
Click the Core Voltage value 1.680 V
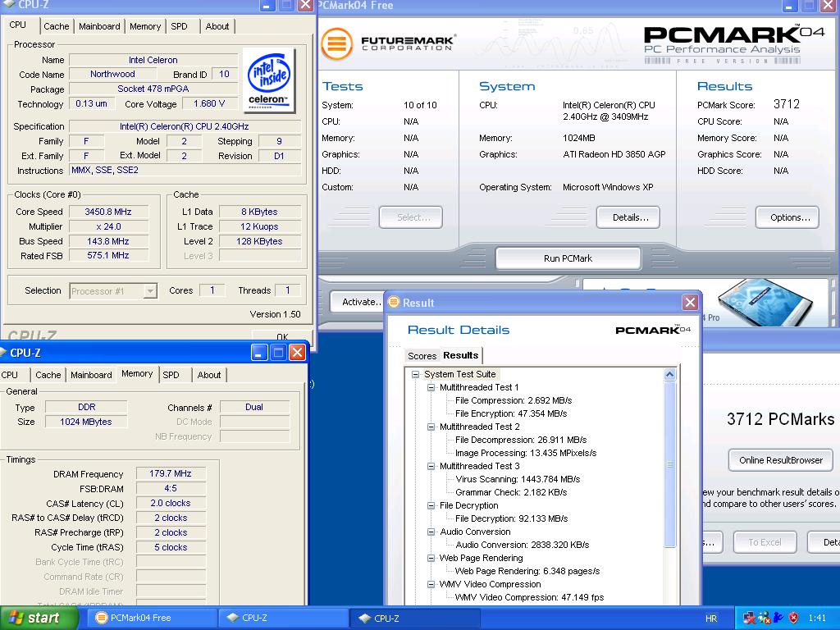(x=209, y=103)
